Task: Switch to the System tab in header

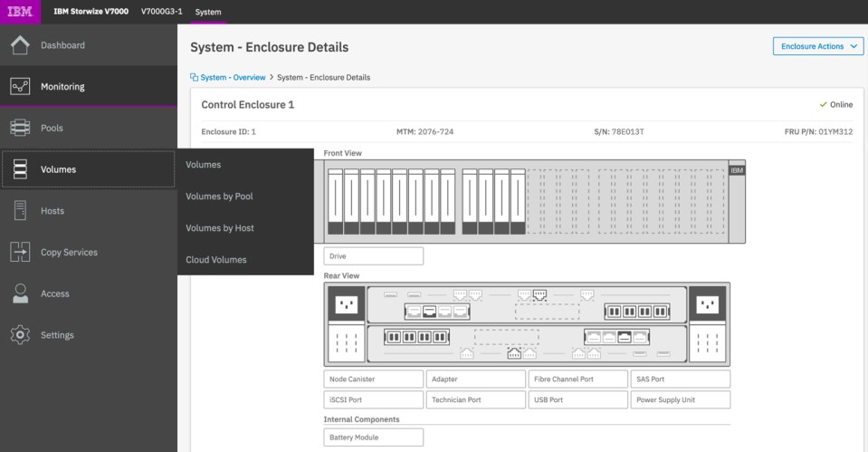Action: click(x=208, y=12)
